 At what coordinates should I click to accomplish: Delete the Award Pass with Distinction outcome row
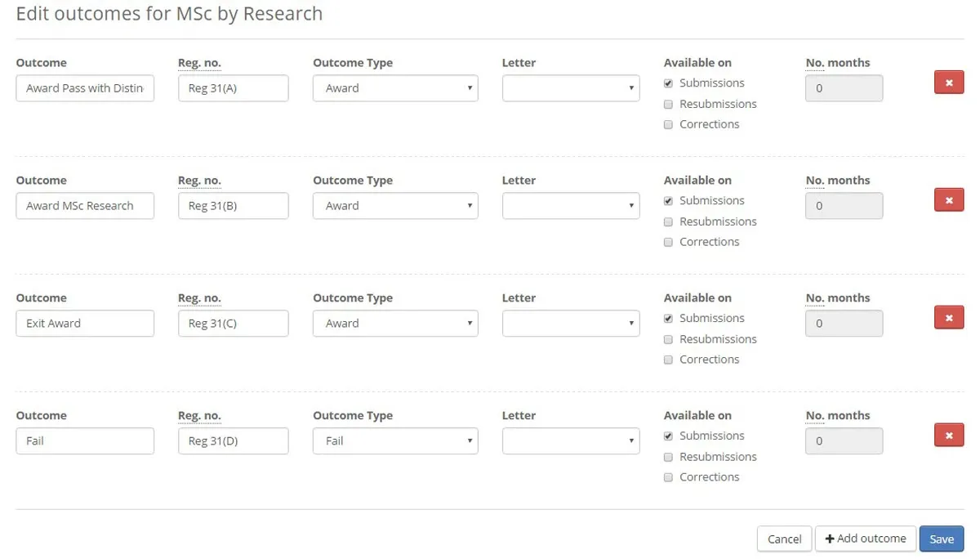point(948,82)
